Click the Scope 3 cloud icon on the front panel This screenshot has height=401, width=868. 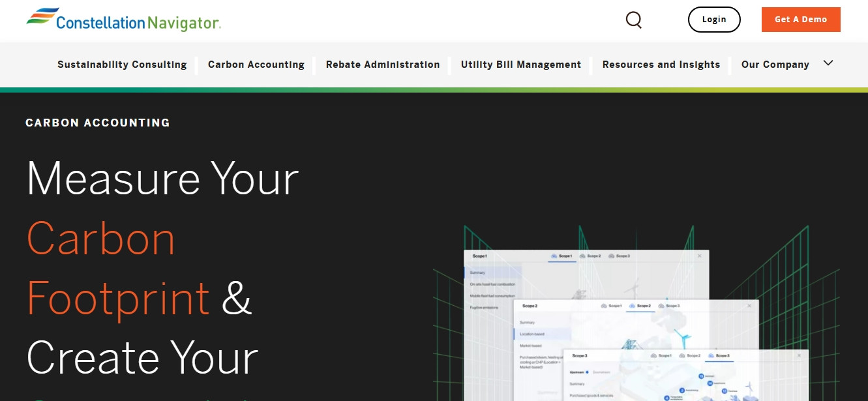[711, 355]
